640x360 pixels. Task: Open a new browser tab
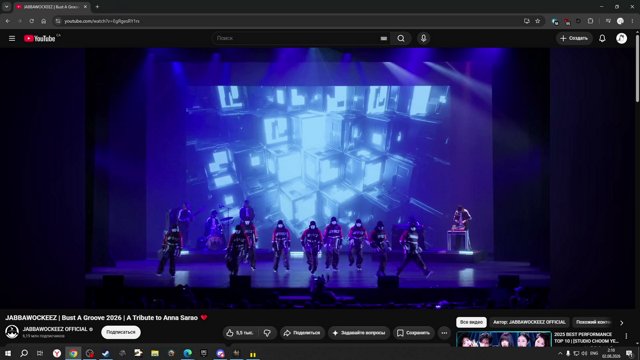tap(97, 7)
